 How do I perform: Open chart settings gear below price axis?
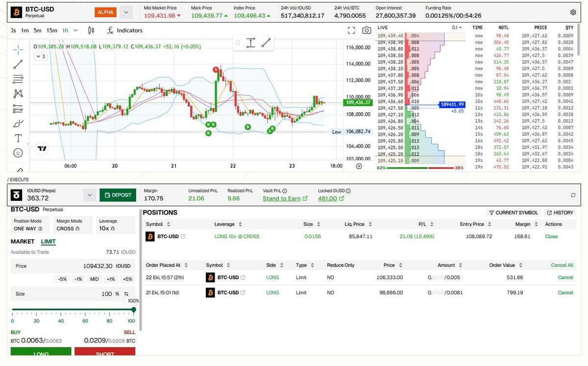[x=359, y=166]
